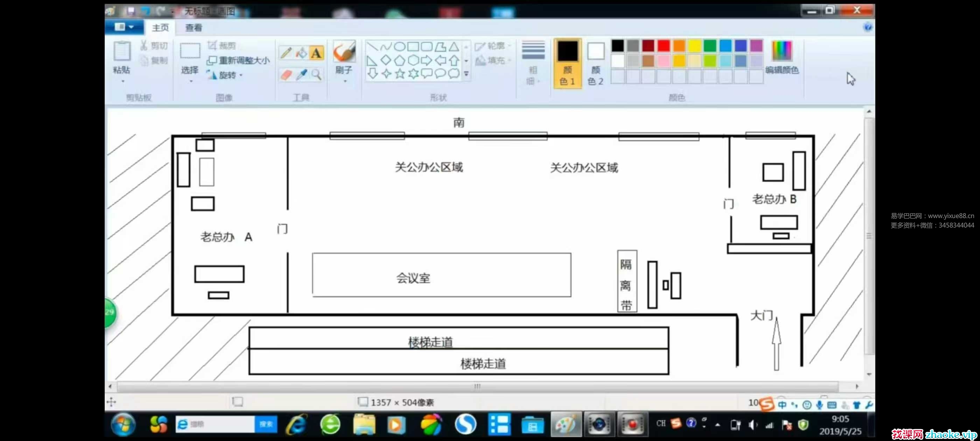Select the Magnifier tool
Image resolution: width=980 pixels, height=441 pixels.
click(316, 75)
